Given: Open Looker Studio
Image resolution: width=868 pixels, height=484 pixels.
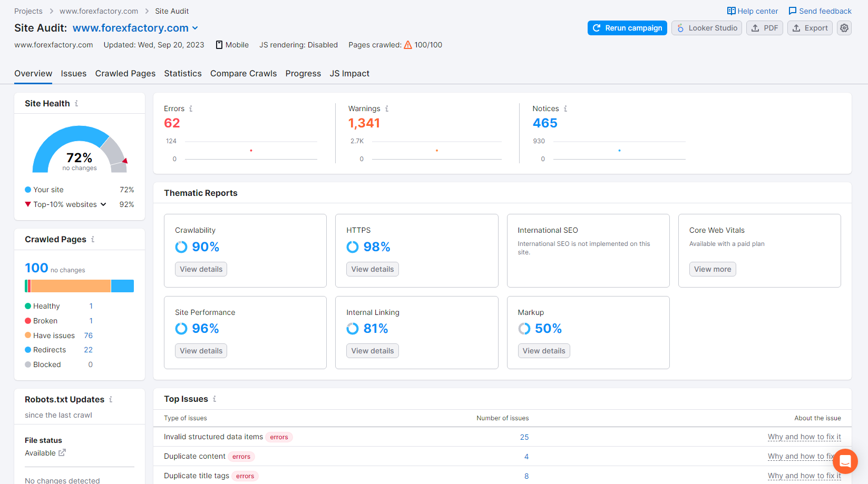Looking at the screenshot, I should (707, 28).
